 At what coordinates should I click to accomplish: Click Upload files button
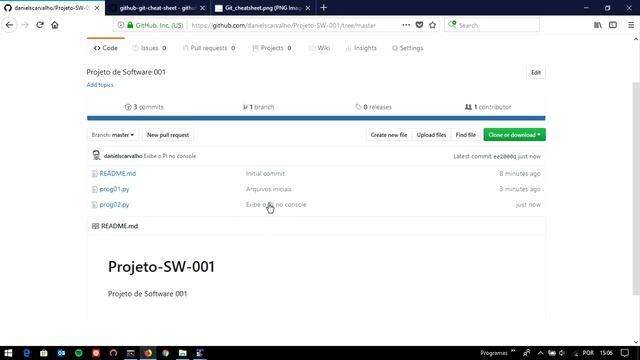(x=431, y=135)
